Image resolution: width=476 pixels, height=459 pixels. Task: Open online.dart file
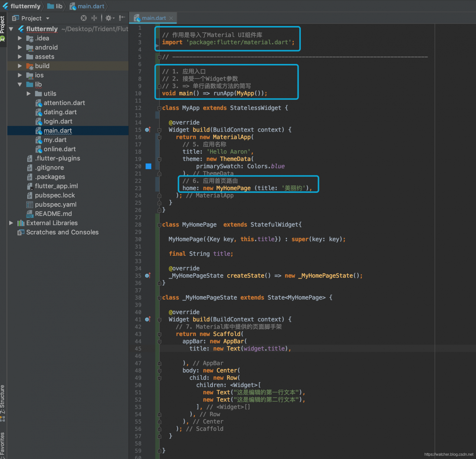tap(59, 149)
